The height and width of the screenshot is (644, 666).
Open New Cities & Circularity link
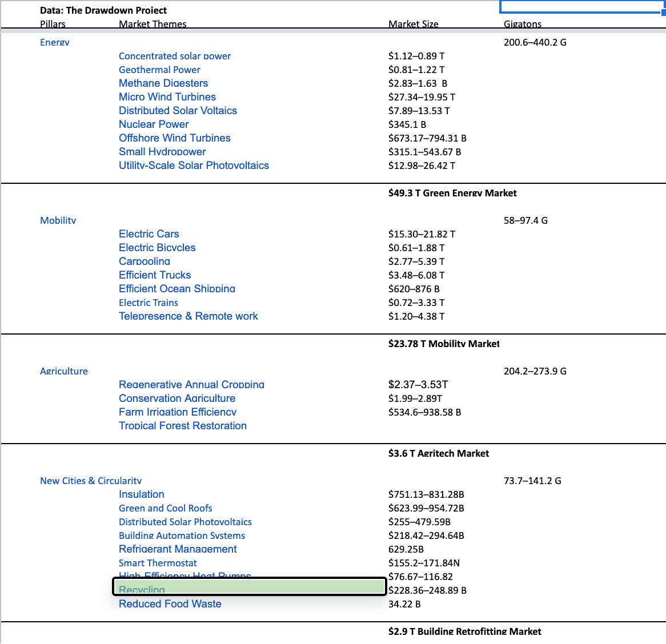pos(90,481)
